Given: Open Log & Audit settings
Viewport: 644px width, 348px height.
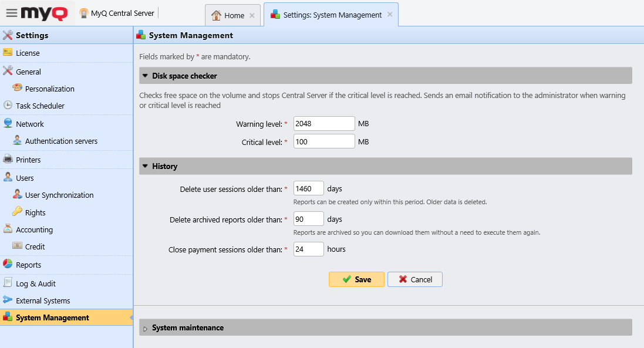Looking at the screenshot, I should coord(9,283).
